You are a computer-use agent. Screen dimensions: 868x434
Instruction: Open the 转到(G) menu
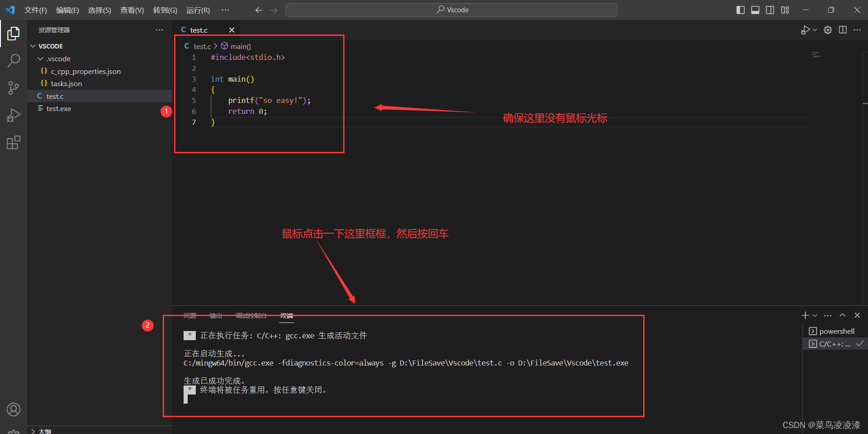(165, 10)
